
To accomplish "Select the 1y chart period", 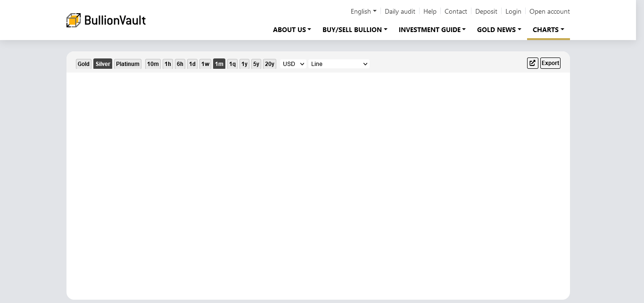I will (244, 64).
